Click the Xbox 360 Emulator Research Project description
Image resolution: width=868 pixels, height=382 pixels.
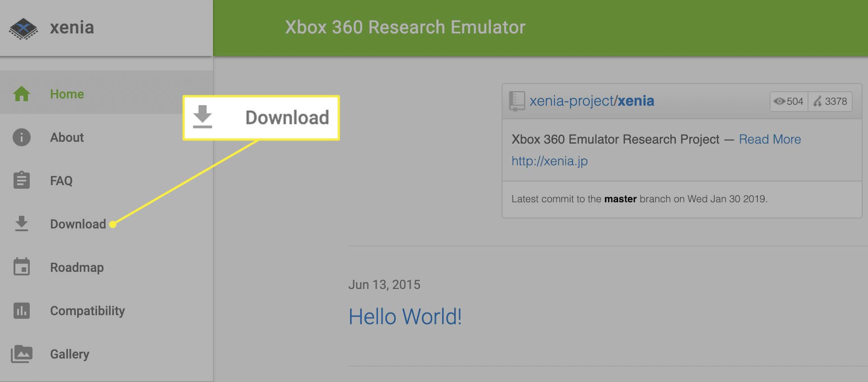(615, 139)
